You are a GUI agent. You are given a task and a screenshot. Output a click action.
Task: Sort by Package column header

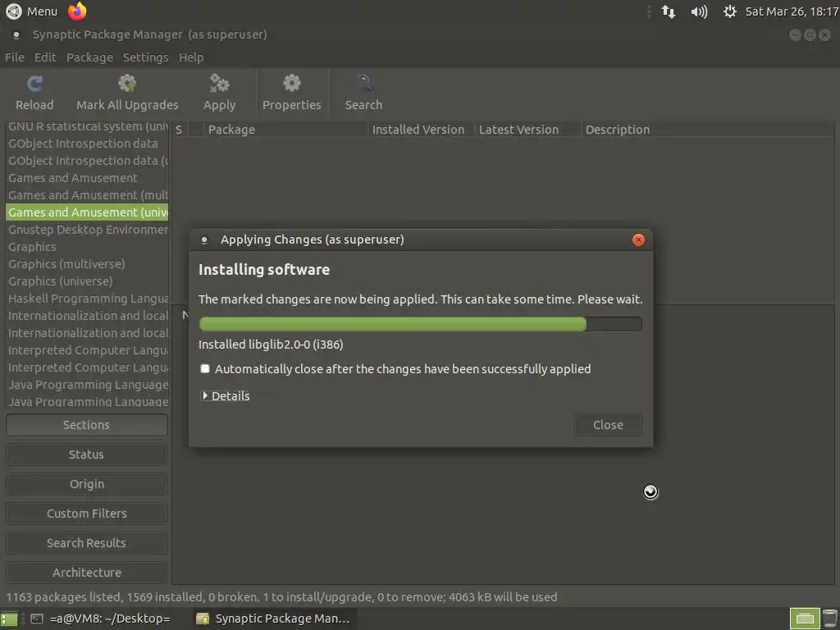[285, 130]
